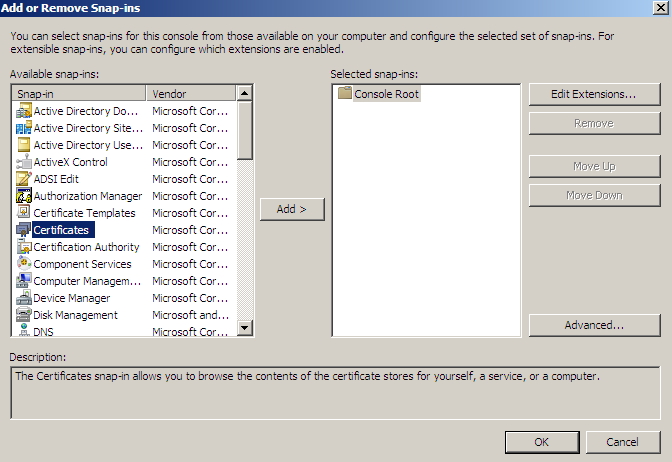Image resolution: width=672 pixels, height=462 pixels.
Task: Click the Certification Authority icon
Action: pyautogui.click(x=24, y=247)
